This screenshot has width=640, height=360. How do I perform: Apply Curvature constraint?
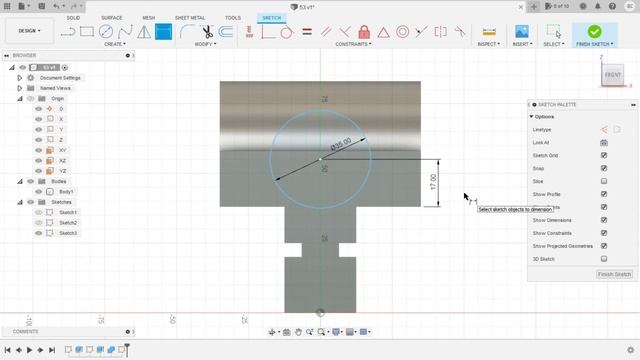click(460, 32)
